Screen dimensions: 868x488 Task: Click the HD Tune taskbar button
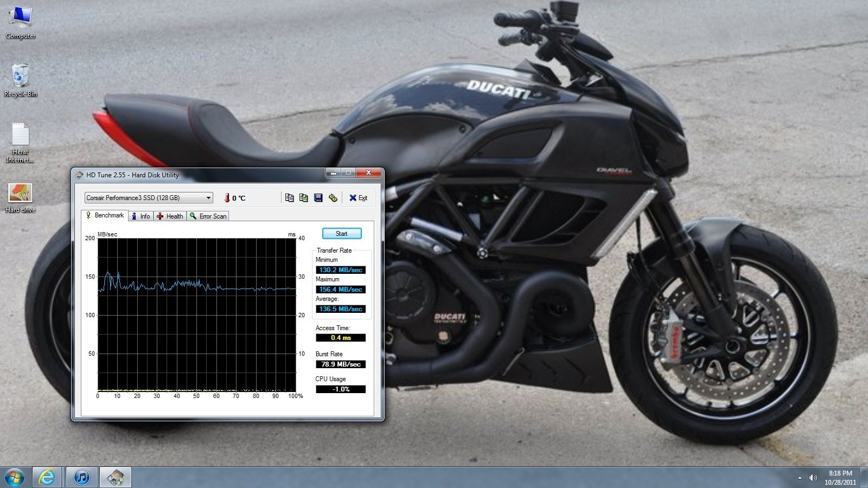pyautogui.click(x=116, y=478)
